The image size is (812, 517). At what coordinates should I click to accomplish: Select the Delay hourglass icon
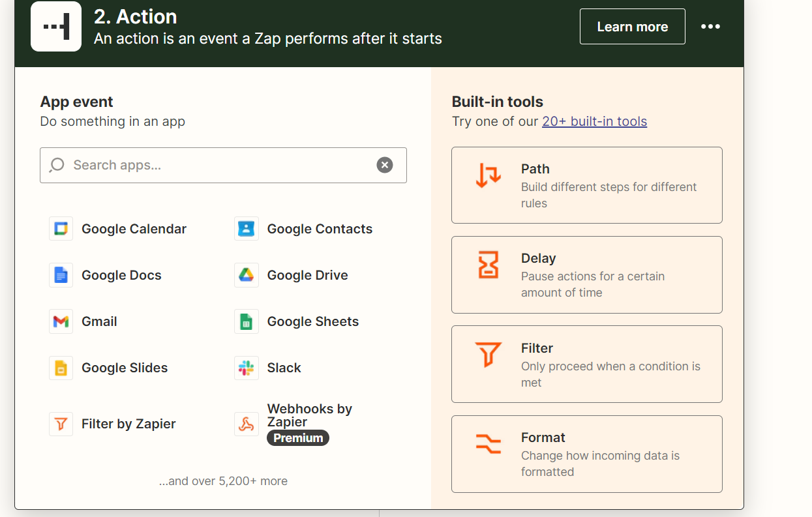488,265
